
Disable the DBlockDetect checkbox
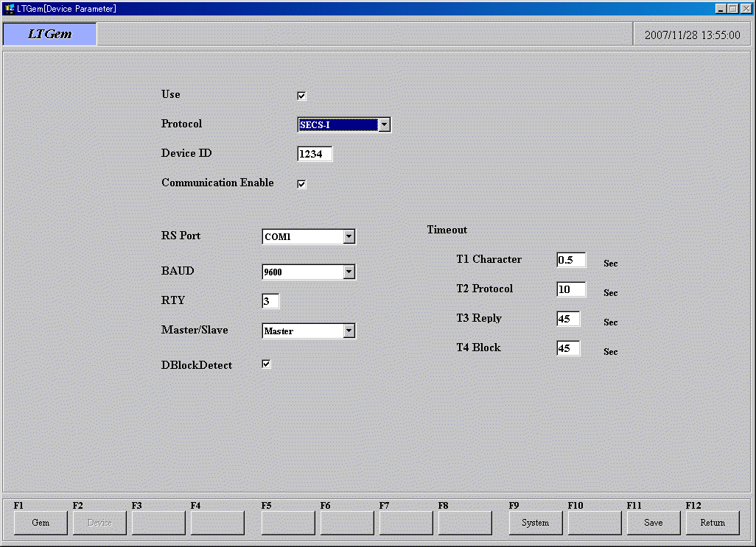(266, 364)
